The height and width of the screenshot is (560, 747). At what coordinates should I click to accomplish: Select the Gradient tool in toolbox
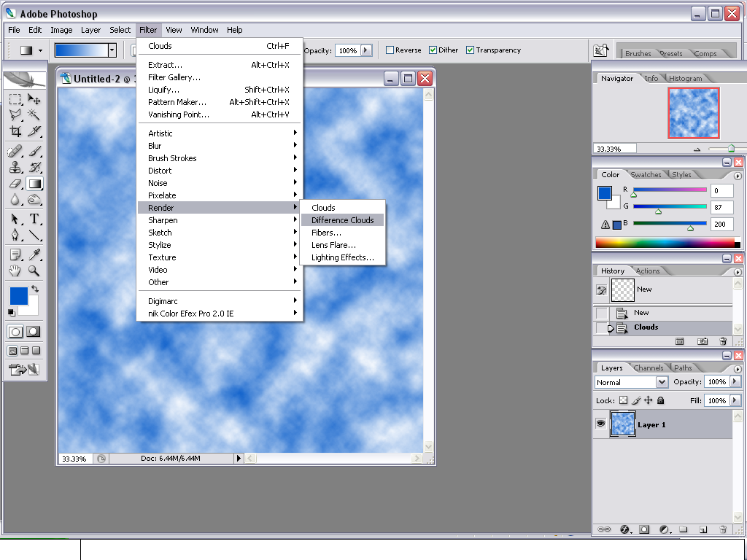[x=34, y=184]
